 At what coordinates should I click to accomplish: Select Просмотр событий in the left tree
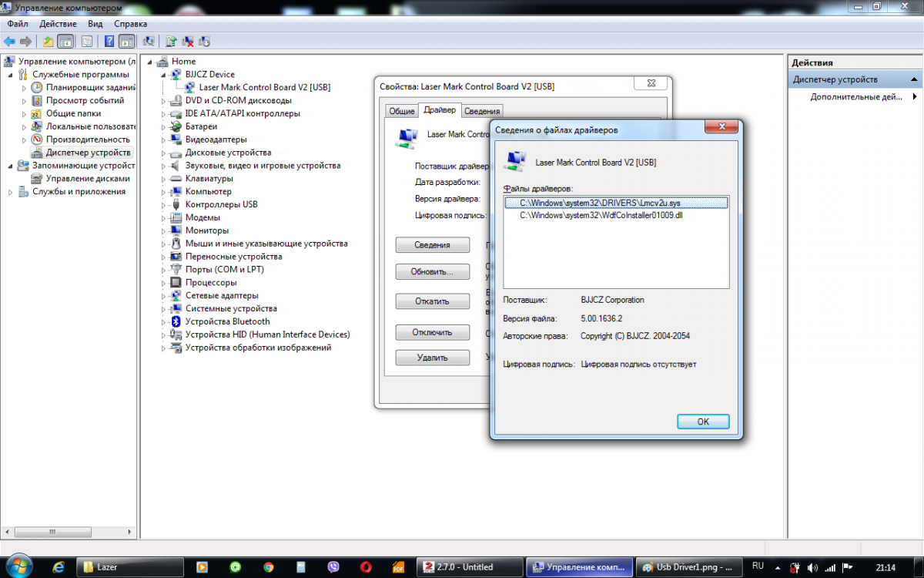[85, 101]
